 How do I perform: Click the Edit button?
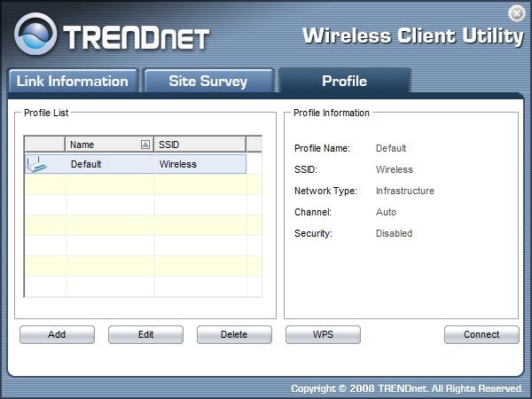click(146, 334)
